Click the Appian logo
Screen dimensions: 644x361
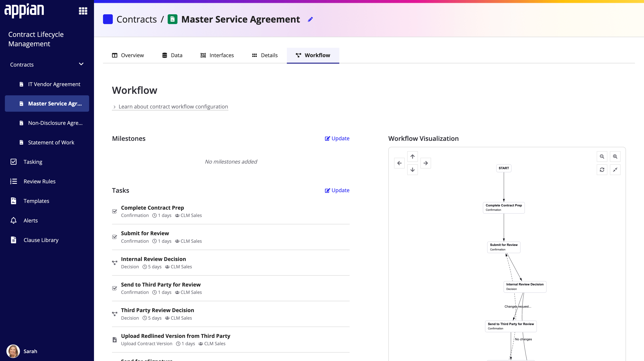pos(24,11)
